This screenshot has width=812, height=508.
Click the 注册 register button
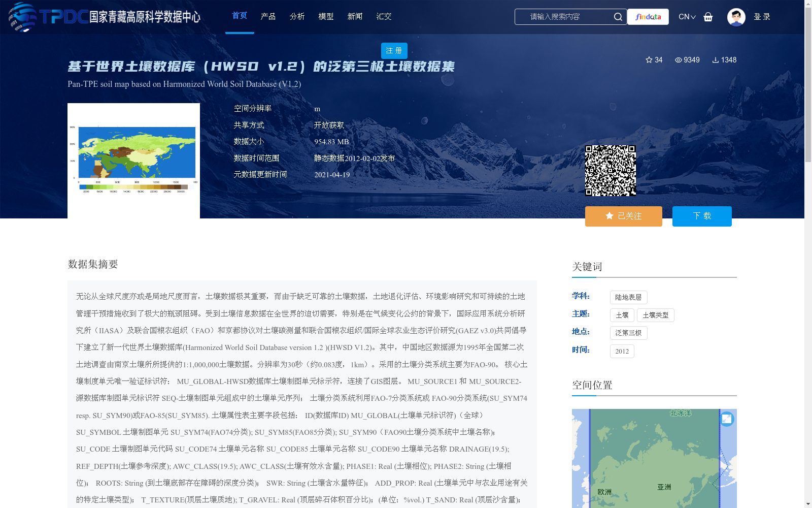point(394,51)
